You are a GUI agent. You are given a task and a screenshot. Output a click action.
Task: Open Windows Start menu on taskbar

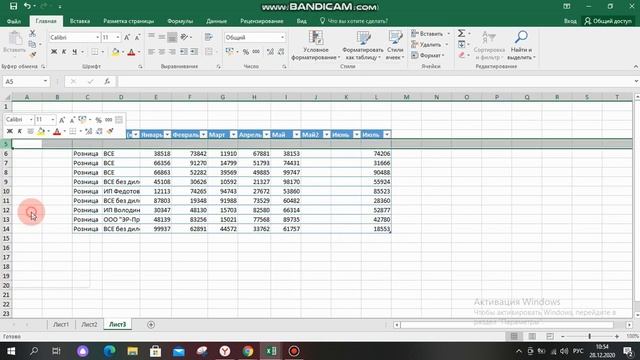(x=11, y=351)
